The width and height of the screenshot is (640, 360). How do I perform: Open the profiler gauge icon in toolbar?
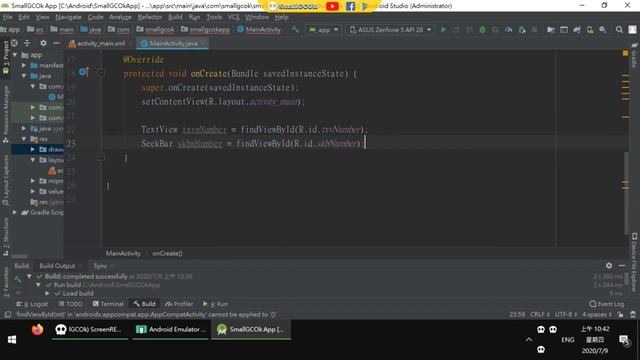[x=509, y=30]
